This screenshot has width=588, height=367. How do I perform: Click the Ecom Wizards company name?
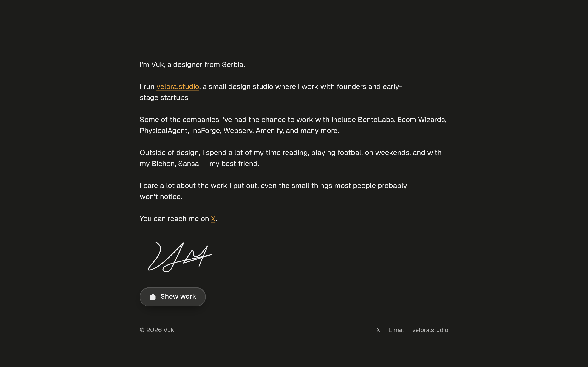pos(421,120)
